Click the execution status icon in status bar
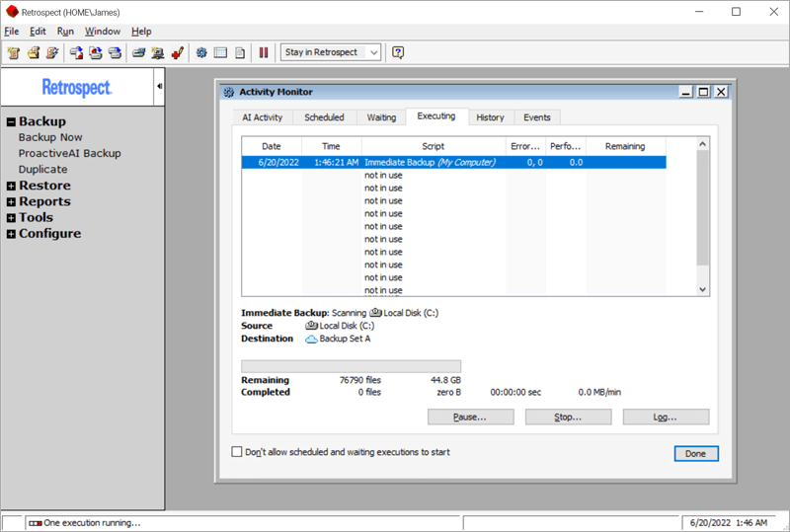790x532 pixels. [36, 523]
